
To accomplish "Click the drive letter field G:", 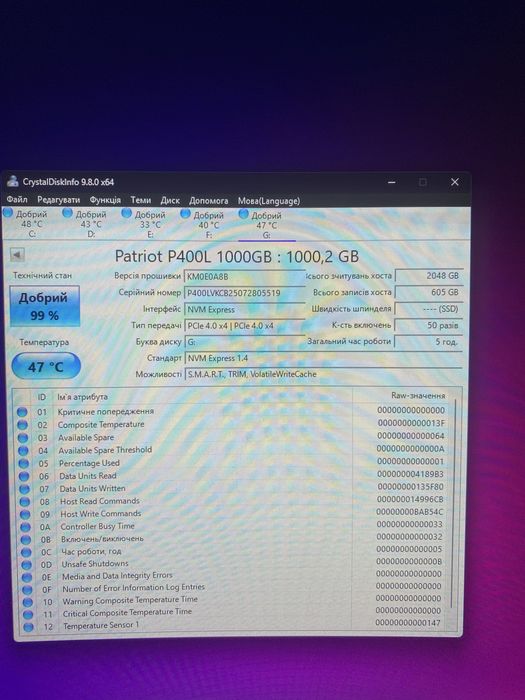I will pyautogui.click(x=244, y=342).
